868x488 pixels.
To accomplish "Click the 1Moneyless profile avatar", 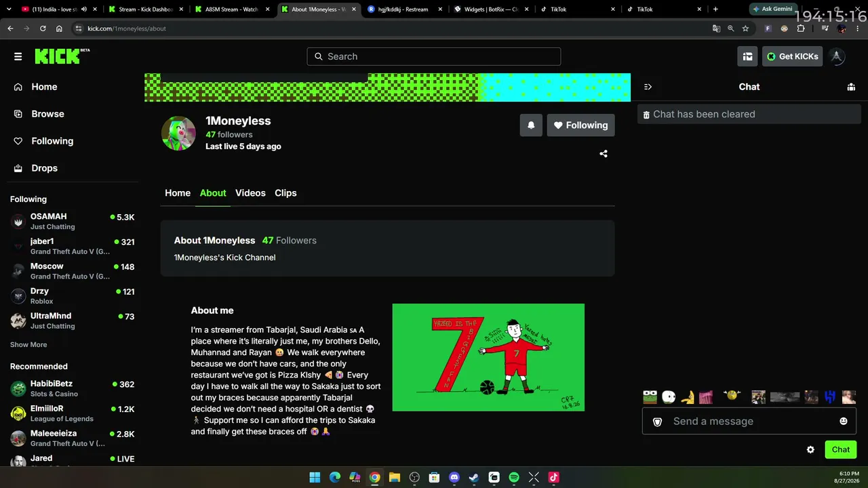I will pyautogui.click(x=178, y=133).
